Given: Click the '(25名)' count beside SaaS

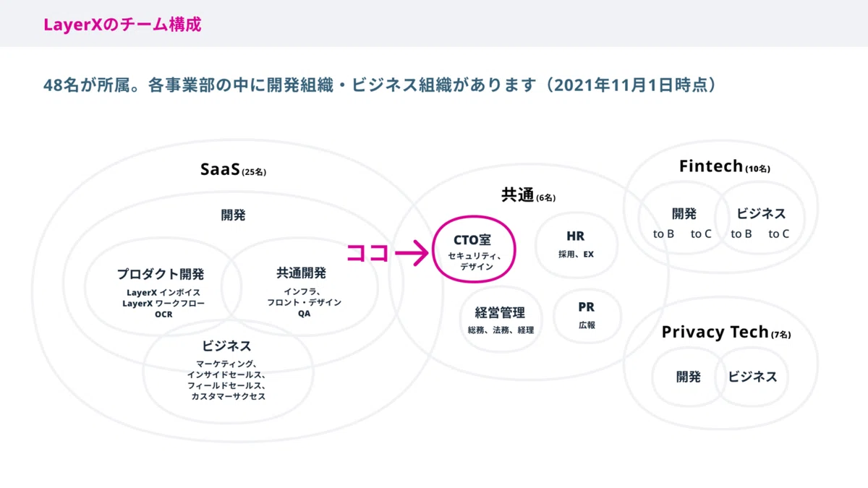Looking at the screenshot, I should 255,173.
